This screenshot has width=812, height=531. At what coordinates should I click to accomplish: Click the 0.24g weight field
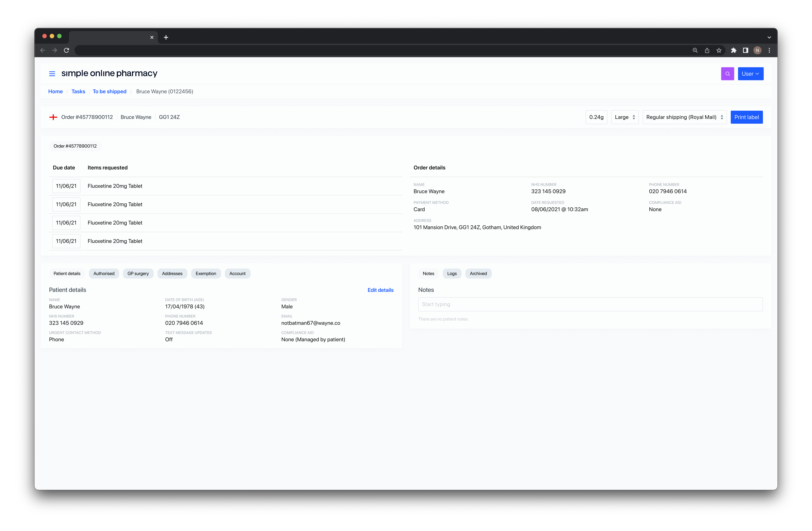click(596, 117)
